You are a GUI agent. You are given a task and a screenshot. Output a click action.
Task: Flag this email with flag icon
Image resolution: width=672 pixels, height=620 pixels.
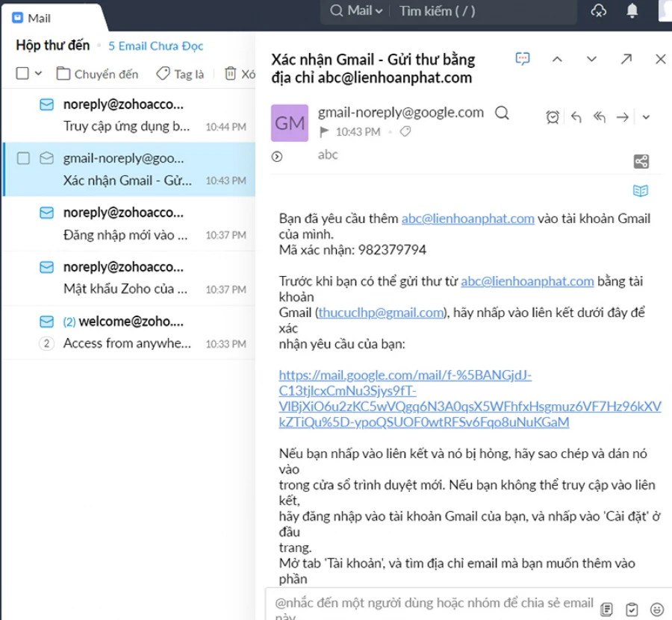[x=324, y=132]
